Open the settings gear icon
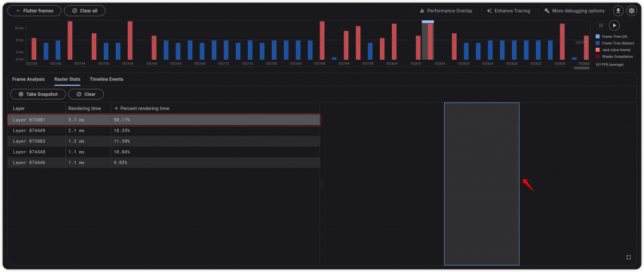644x272 pixels. pyautogui.click(x=631, y=11)
